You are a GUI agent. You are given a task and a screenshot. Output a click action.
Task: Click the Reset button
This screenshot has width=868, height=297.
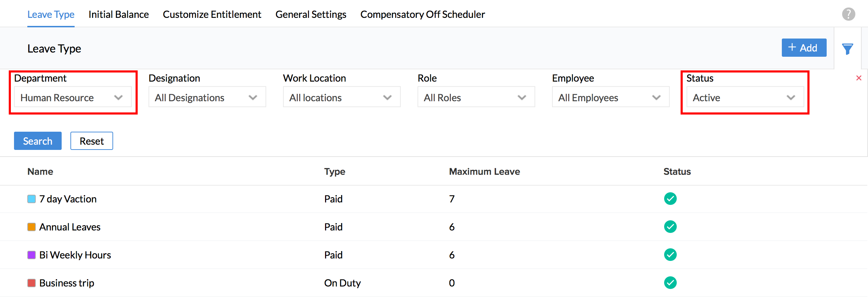tap(91, 141)
